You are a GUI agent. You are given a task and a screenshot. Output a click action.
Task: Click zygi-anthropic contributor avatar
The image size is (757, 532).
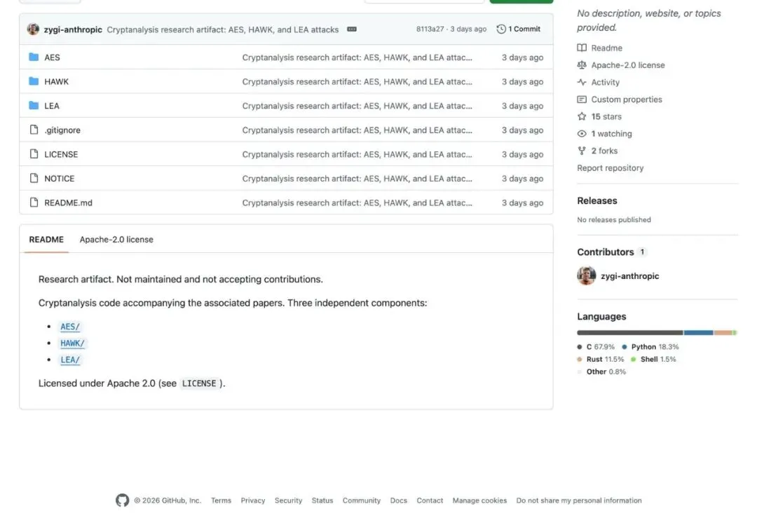pos(587,275)
